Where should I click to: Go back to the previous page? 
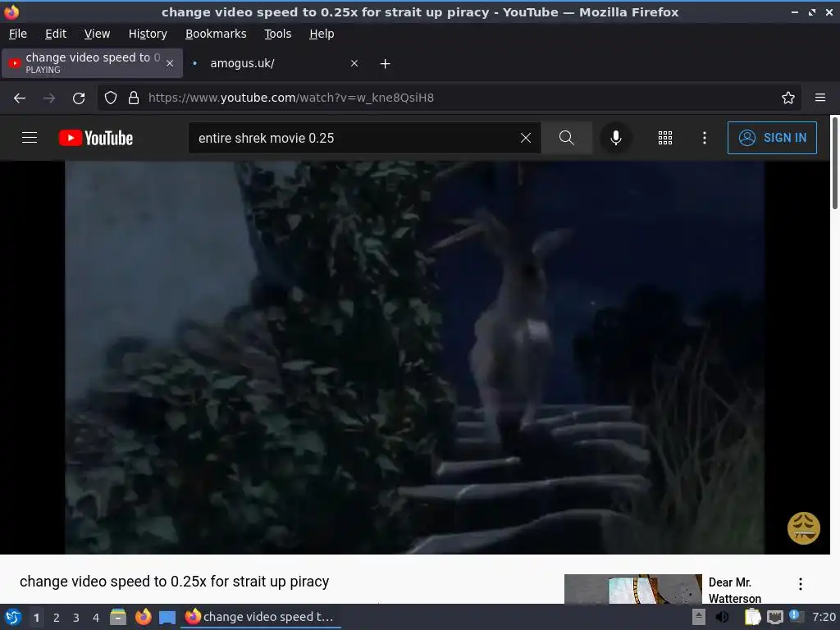(20, 98)
